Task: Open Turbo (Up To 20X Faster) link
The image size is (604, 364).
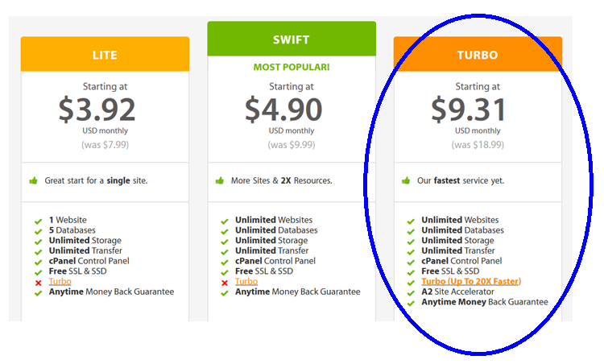Action: [x=471, y=282]
